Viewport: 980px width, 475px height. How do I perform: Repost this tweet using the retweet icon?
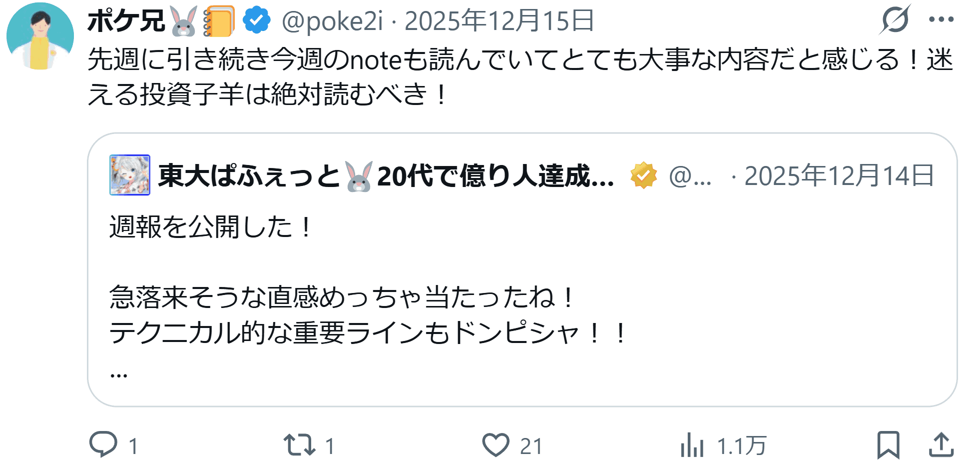[300, 444]
